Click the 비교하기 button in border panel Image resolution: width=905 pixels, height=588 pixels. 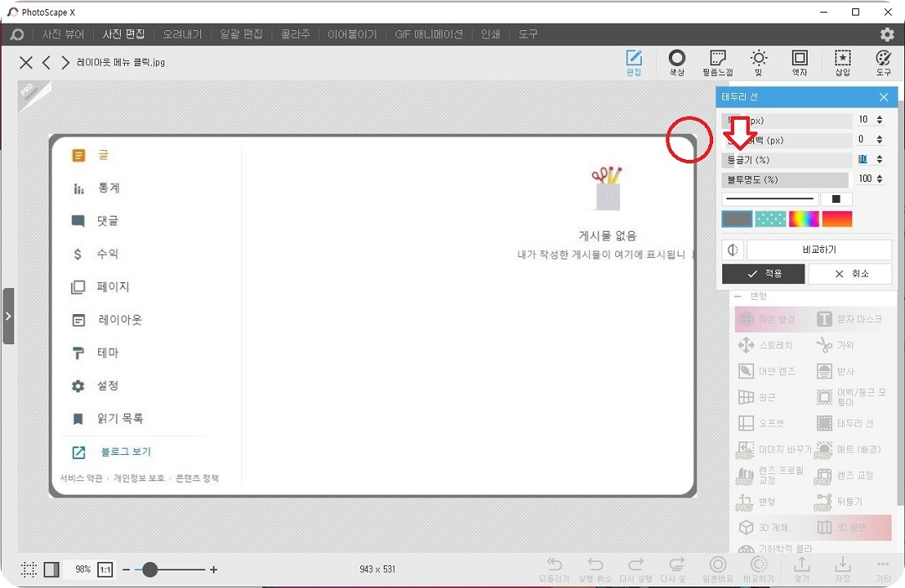click(x=820, y=250)
